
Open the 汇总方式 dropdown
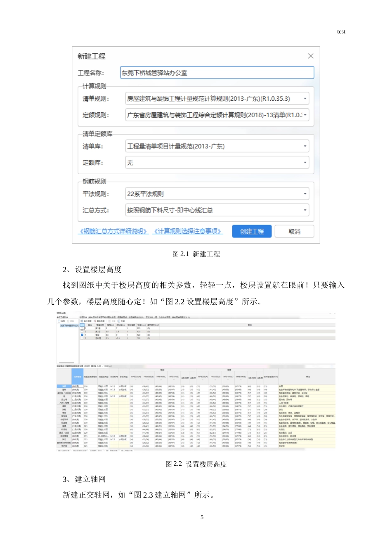click(217, 210)
